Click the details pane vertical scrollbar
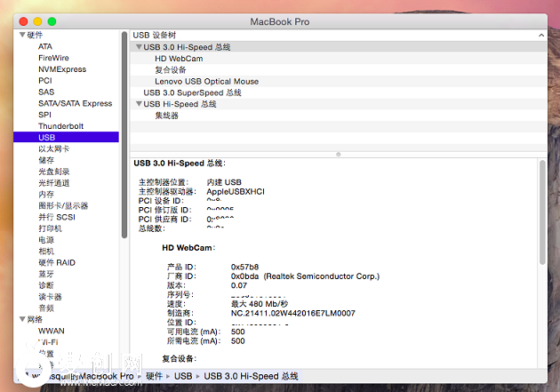Screen dimensions: 560x392 tap(542, 213)
